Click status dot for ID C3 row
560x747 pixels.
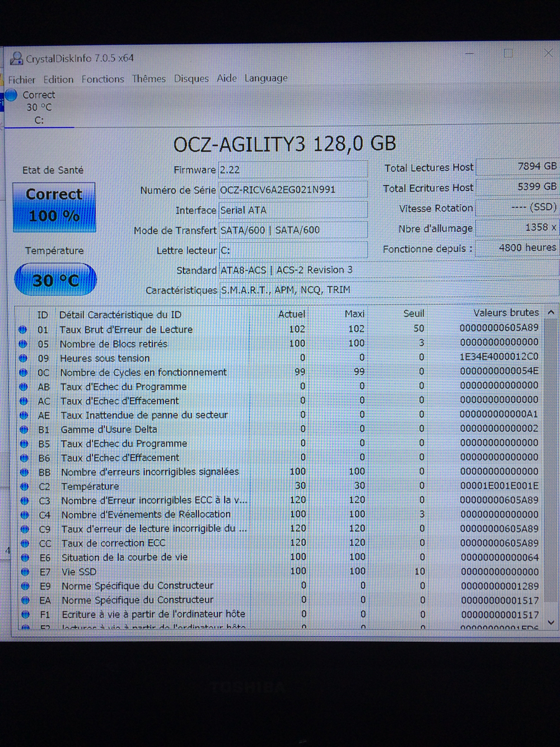24,500
